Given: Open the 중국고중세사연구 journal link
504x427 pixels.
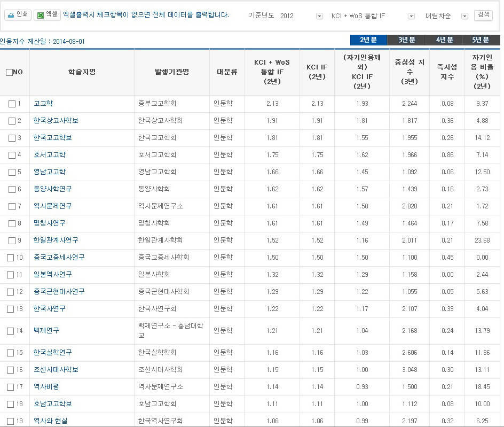Looking at the screenshot, I should click(59, 257).
